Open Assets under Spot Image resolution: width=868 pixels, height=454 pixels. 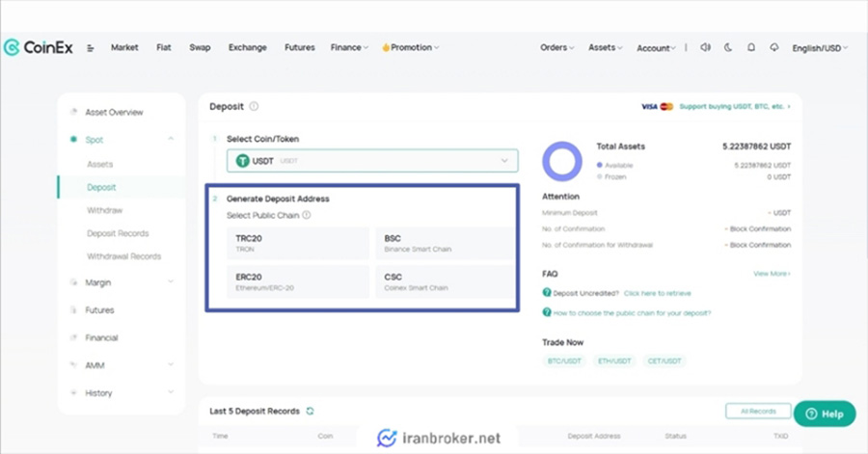coord(99,164)
